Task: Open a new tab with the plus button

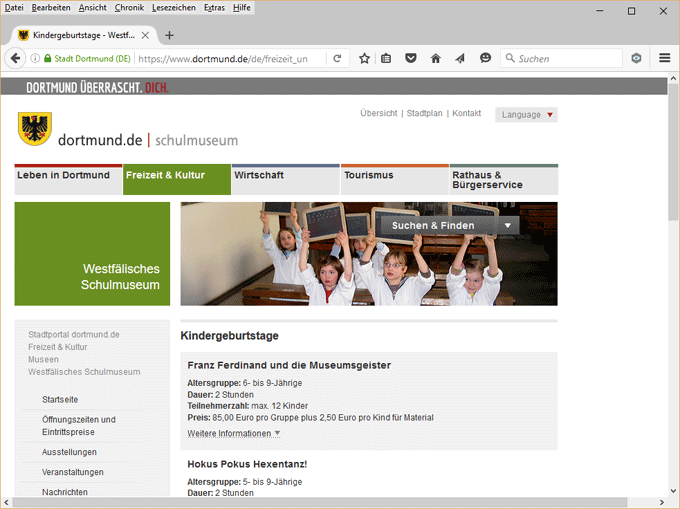Action: pos(170,35)
